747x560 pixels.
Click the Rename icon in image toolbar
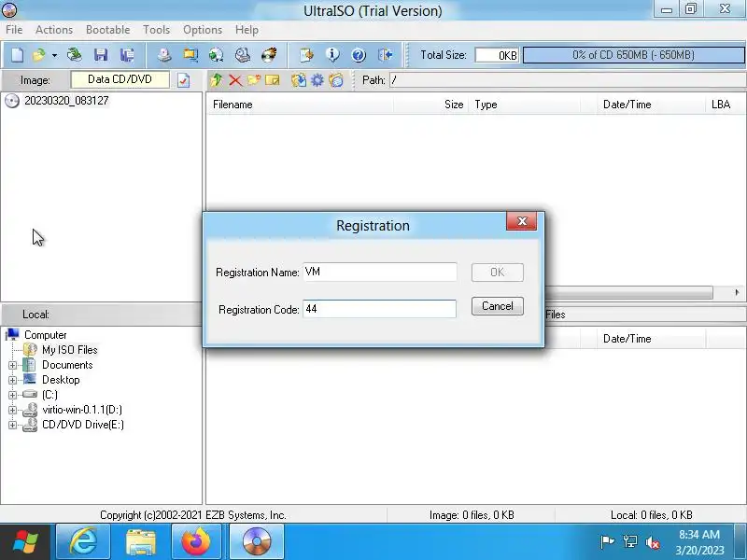pos(272,80)
